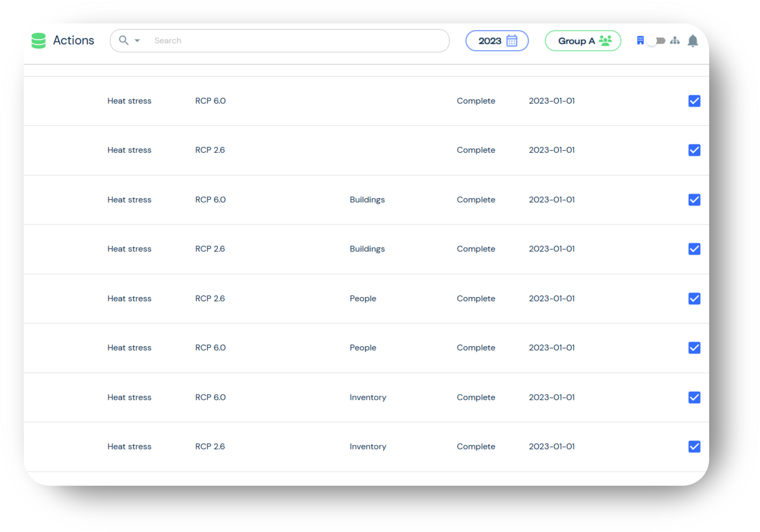Click Complete status in RCP 2.6 People row

coord(476,299)
